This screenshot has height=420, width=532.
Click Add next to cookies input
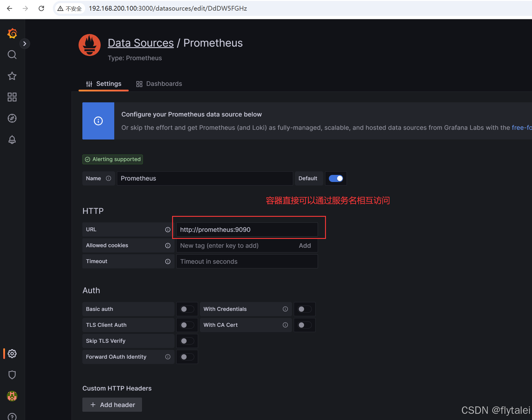pos(305,245)
